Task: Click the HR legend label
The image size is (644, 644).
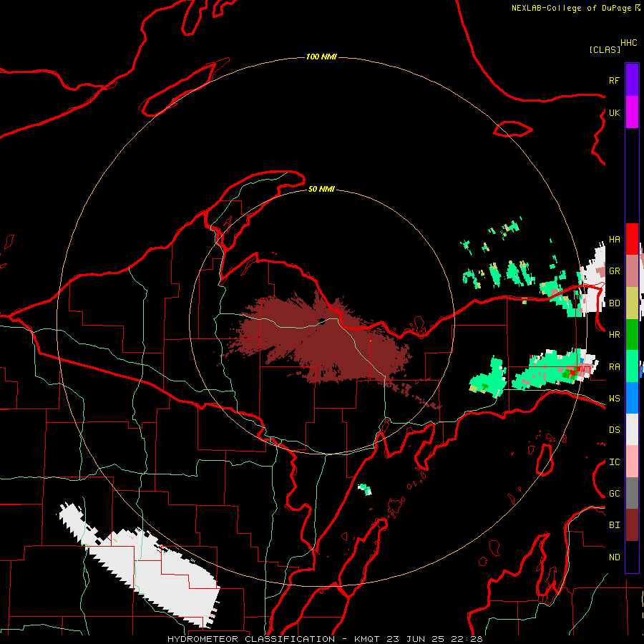Action: 614,335
